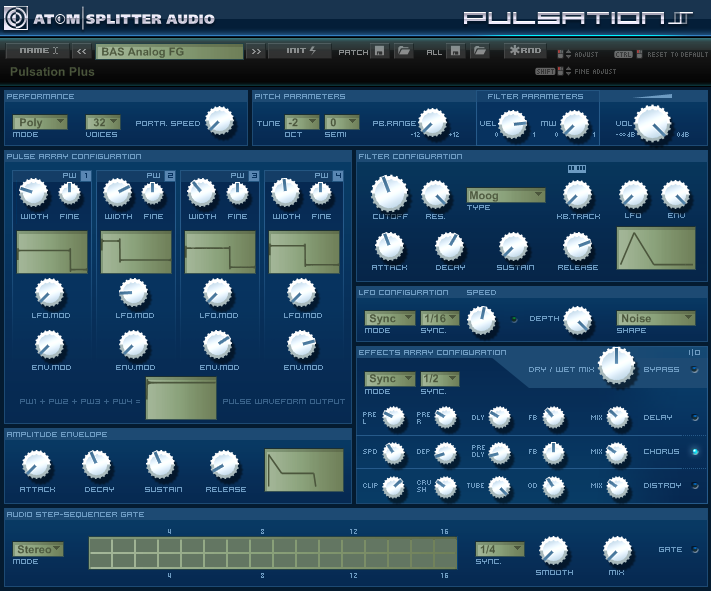Click the LFO speed indicator LED
The height and width of the screenshot is (591, 711).
pos(514,319)
